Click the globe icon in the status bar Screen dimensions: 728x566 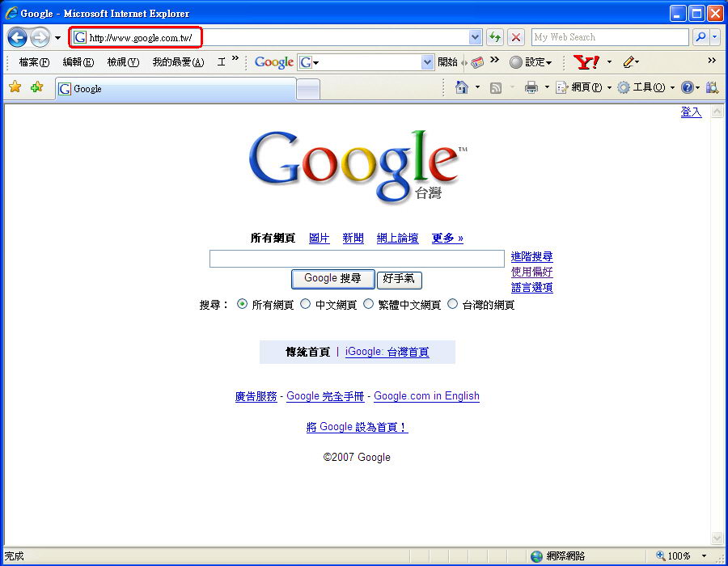tap(537, 555)
